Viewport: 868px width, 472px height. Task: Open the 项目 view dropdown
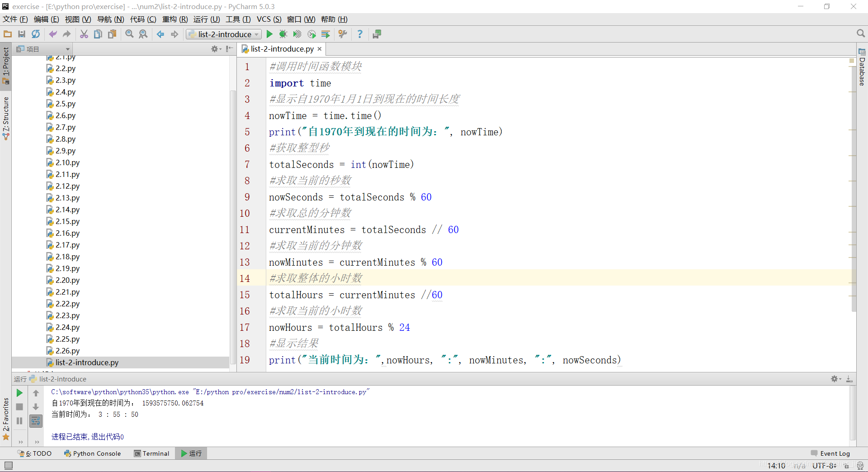click(x=43, y=49)
